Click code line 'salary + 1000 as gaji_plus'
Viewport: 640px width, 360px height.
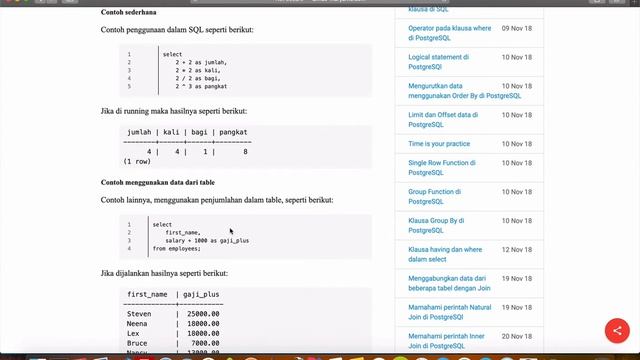click(x=207, y=241)
